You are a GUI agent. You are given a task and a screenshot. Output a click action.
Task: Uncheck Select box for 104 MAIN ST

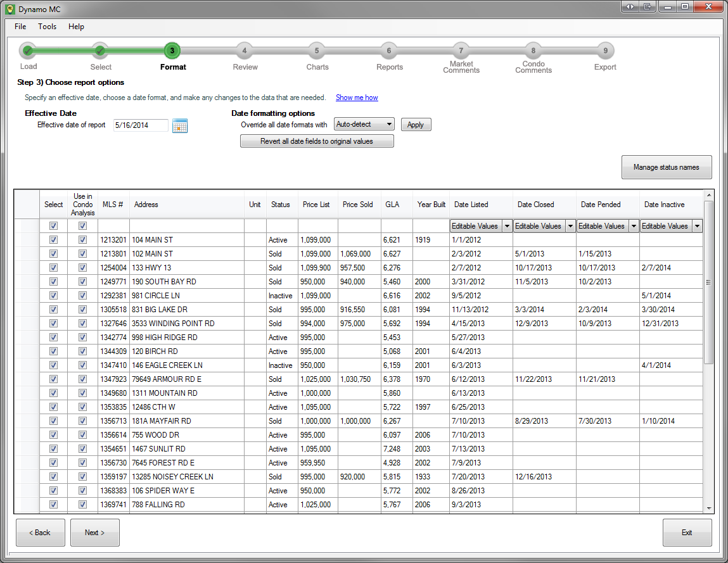[x=53, y=240]
